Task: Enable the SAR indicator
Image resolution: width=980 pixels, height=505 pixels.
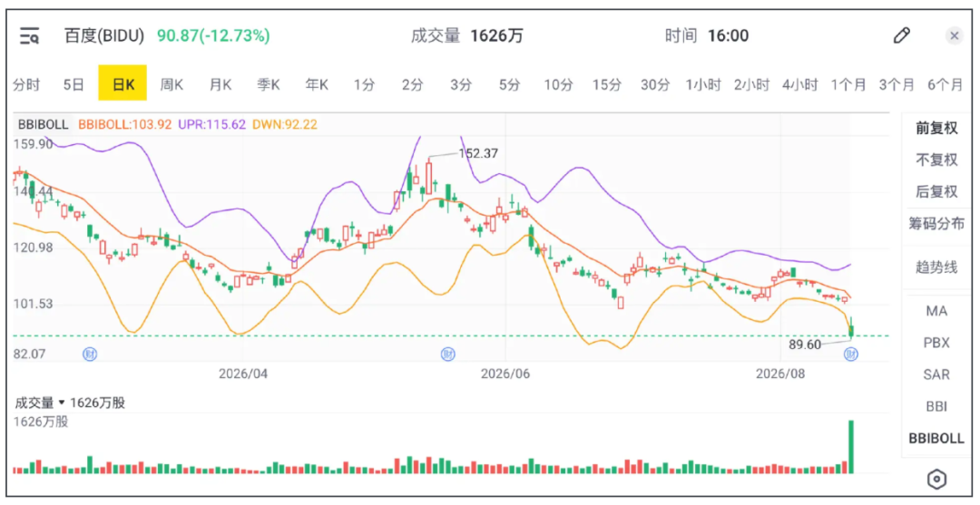Action: [x=936, y=374]
